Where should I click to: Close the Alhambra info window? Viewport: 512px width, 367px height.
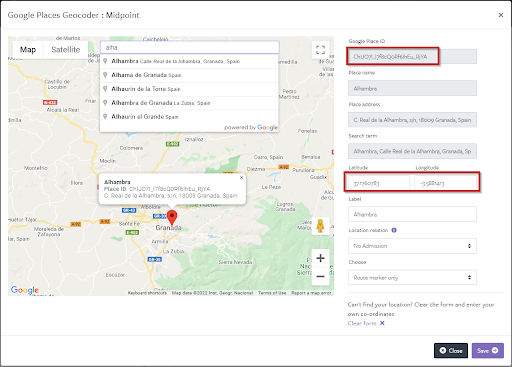(241, 178)
